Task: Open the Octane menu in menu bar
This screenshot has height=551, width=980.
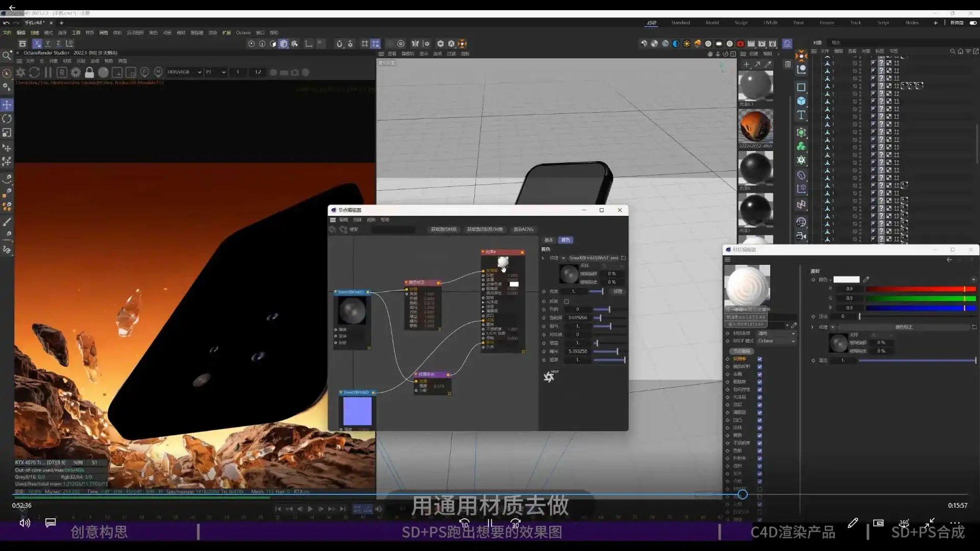Action: (243, 32)
